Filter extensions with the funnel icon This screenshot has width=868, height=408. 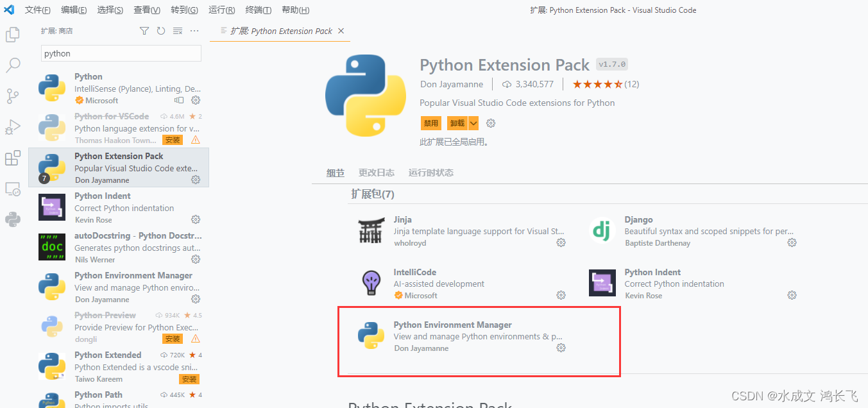[x=144, y=31]
